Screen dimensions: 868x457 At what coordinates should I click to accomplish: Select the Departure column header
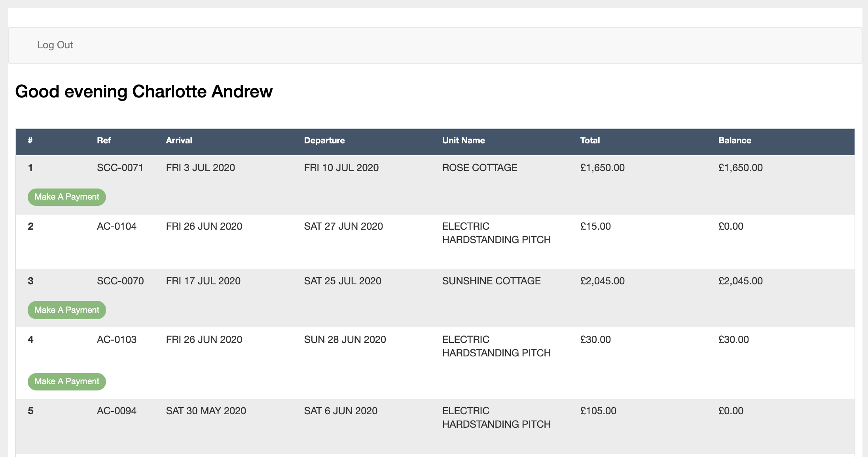pos(324,141)
